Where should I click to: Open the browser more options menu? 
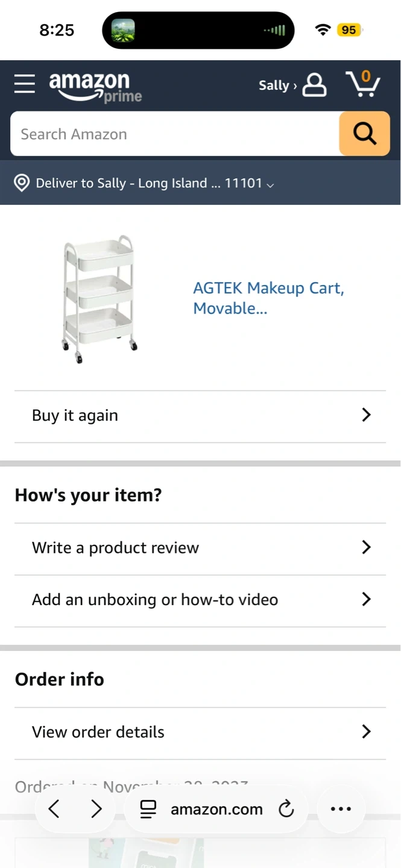tap(341, 808)
